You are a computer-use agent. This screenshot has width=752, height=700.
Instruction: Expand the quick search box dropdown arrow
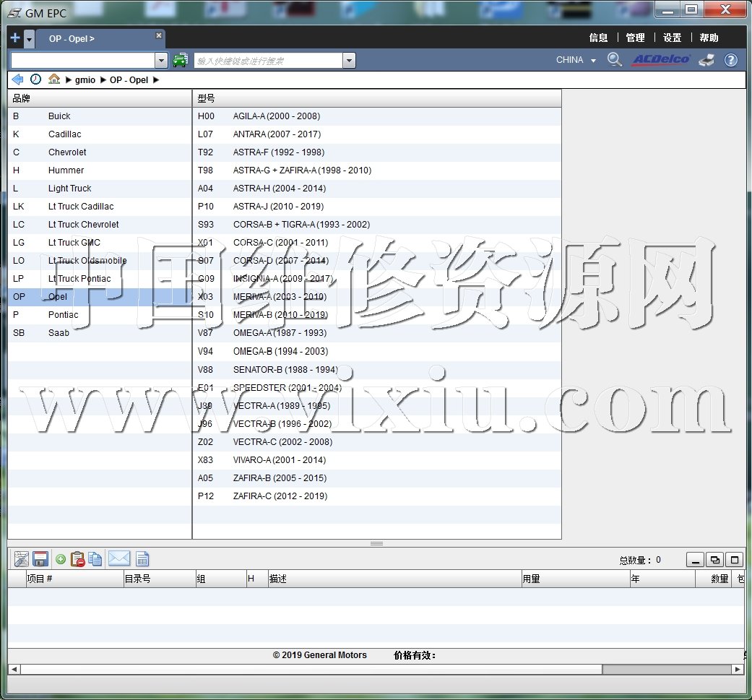pos(350,61)
